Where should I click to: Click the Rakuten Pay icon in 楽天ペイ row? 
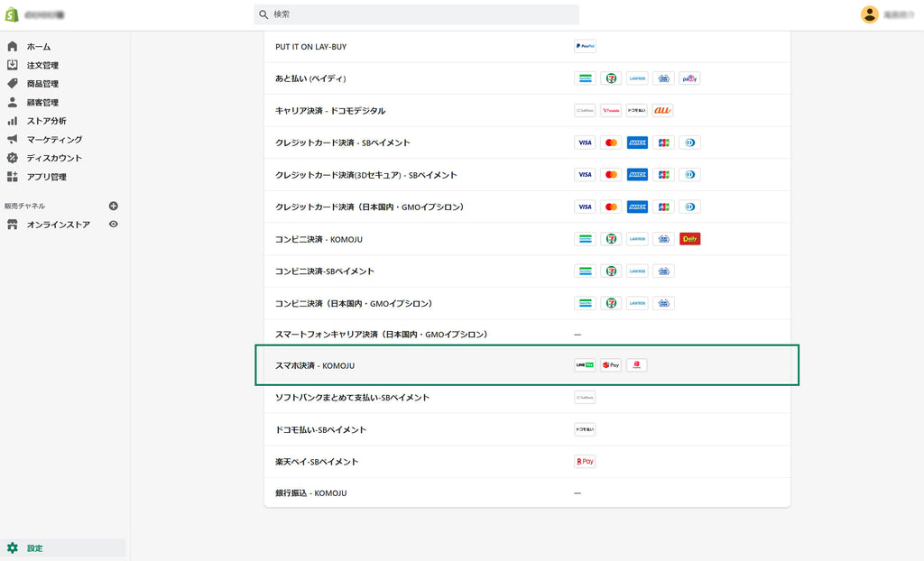click(x=585, y=462)
